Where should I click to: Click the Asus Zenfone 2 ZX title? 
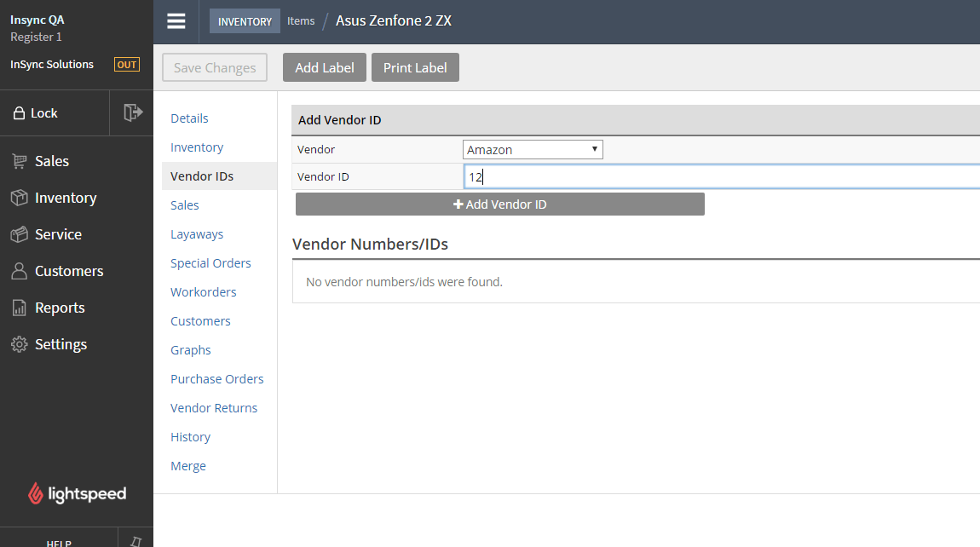point(394,20)
